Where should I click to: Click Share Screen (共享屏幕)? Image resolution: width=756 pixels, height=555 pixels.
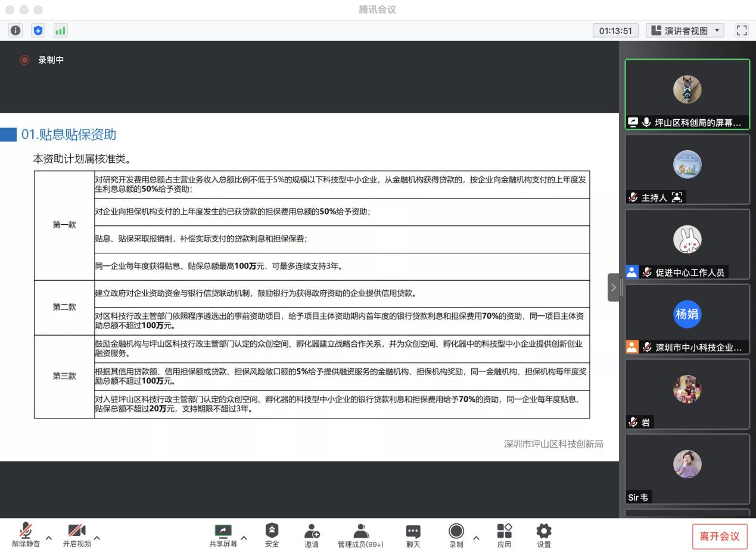point(223,535)
